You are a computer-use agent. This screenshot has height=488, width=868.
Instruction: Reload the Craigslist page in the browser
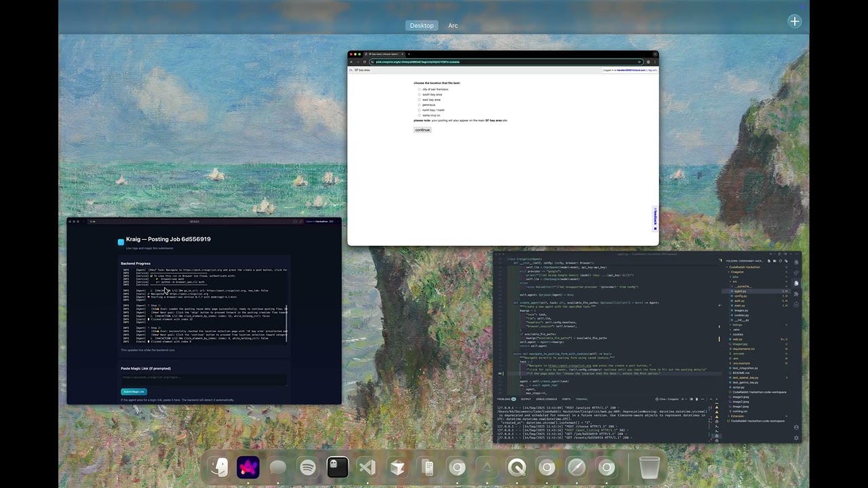[x=364, y=62]
